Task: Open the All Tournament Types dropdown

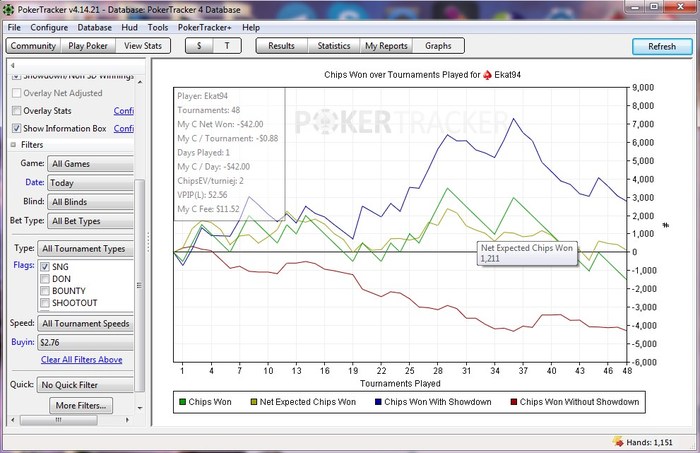Action: 86,249
